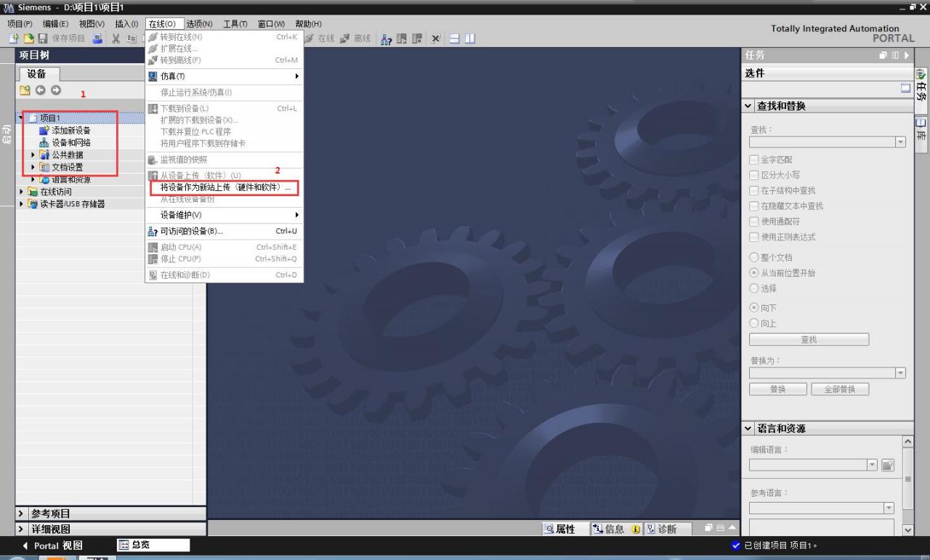Open the Editing language (编辑语言) dropdown
The height and width of the screenshot is (560, 930).
point(873,465)
